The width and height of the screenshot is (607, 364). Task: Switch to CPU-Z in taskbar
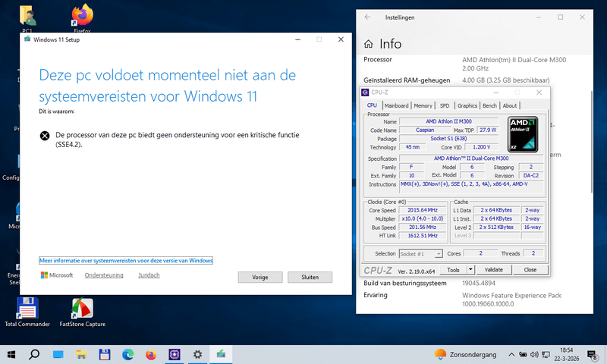tap(175, 354)
